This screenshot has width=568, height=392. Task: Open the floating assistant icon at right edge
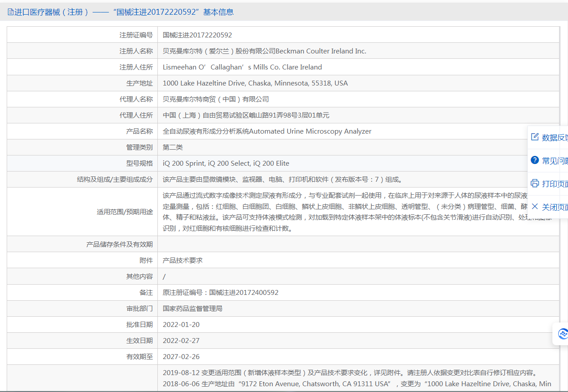tap(562, 334)
